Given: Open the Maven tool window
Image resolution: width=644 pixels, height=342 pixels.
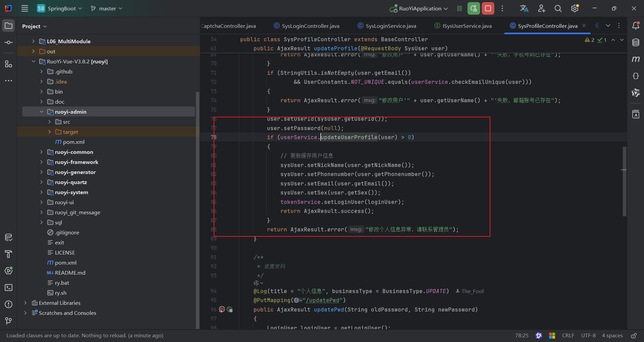Looking at the screenshot, I should pyautogui.click(x=636, y=59).
